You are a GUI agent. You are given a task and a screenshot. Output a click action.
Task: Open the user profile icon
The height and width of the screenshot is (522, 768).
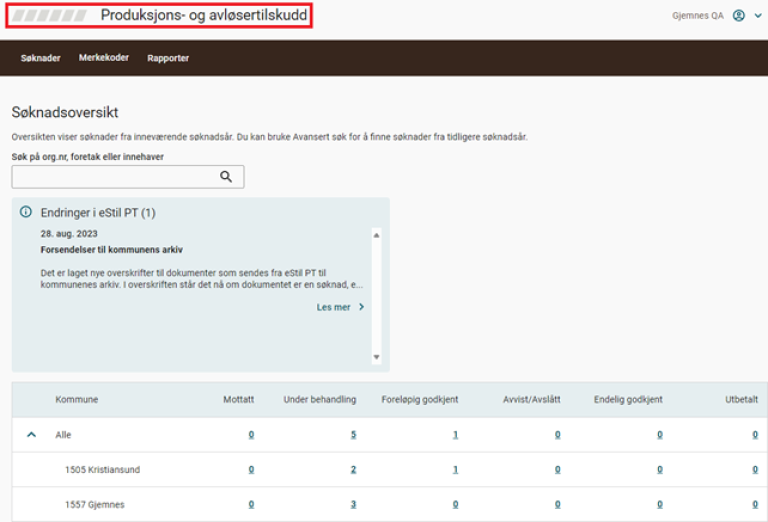[739, 16]
